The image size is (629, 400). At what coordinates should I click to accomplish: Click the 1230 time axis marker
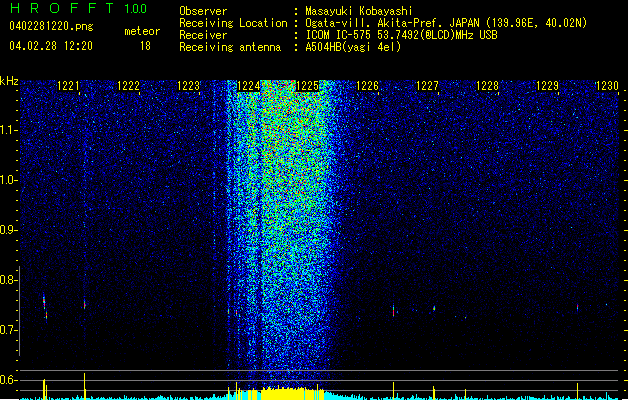coord(607,86)
